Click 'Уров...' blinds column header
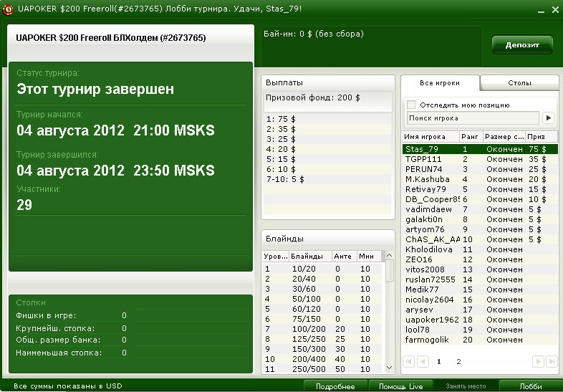563x392 pixels. coord(276,256)
